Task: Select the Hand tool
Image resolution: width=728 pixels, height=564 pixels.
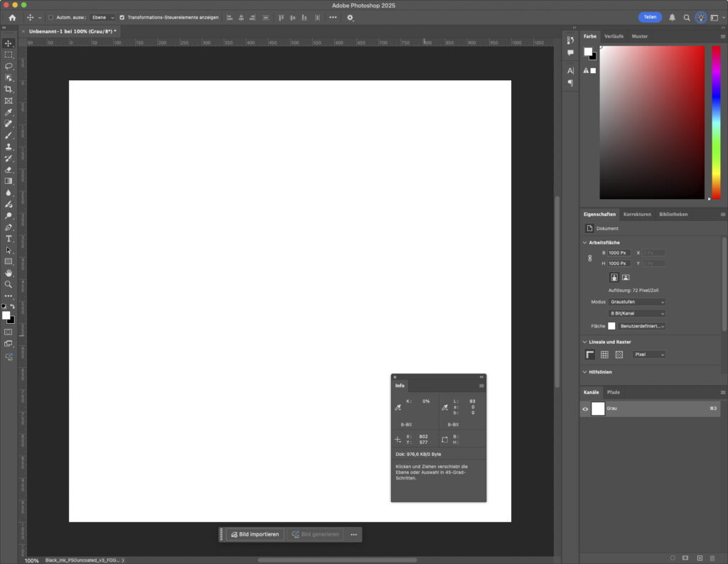Action: 9,273
